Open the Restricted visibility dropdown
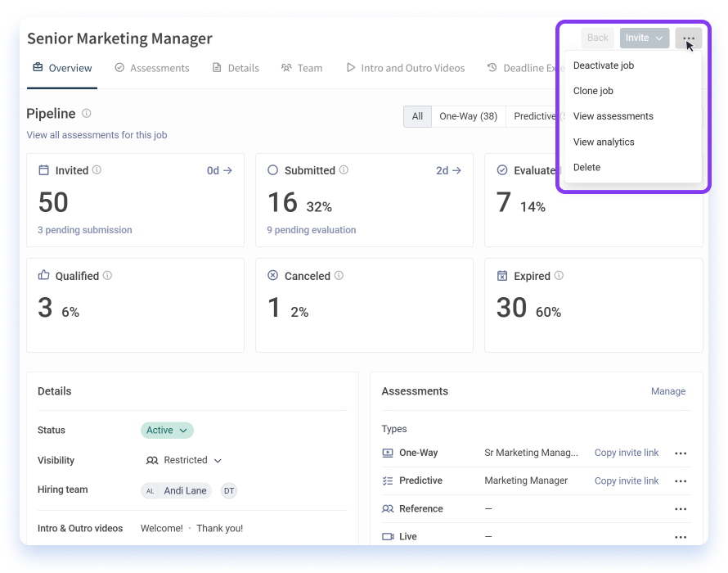Screen dimensions: 728x573 [x=184, y=460]
